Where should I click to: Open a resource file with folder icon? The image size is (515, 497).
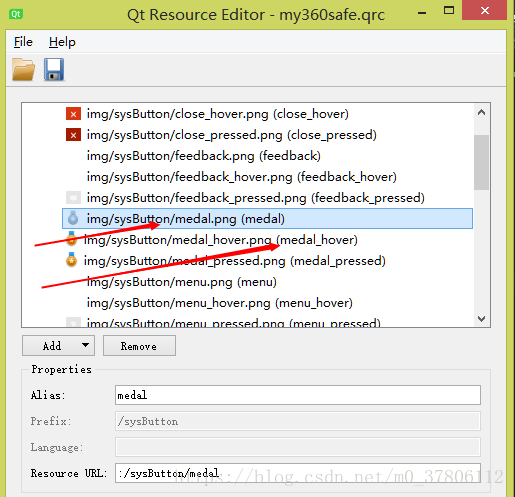23,69
